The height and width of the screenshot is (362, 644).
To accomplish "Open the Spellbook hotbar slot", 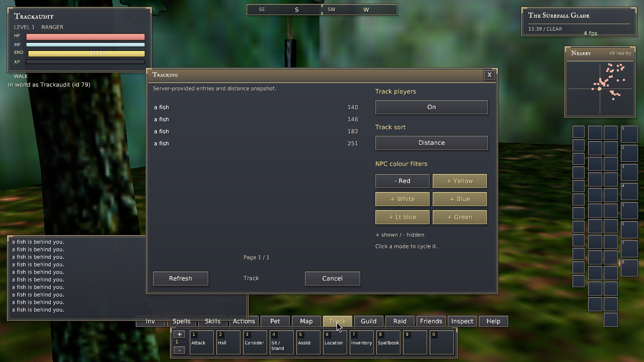I will click(388, 342).
